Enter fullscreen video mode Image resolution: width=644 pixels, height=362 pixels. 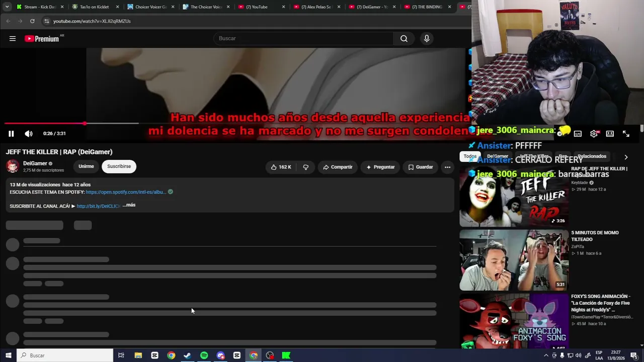626,134
